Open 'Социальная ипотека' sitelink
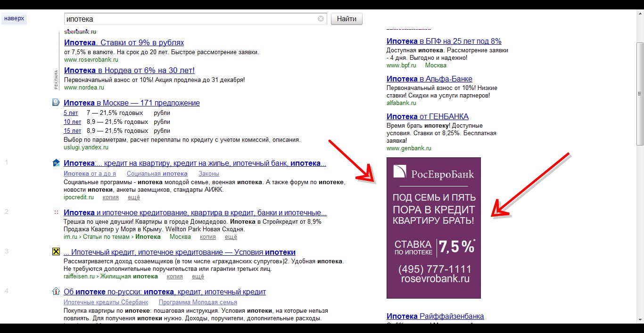644x333 pixels. [157, 174]
